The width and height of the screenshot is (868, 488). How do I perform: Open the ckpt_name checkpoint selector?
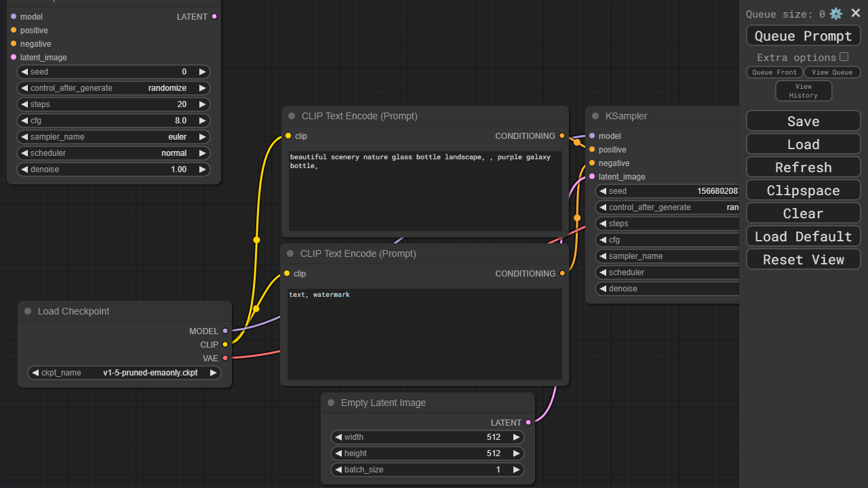pos(124,373)
